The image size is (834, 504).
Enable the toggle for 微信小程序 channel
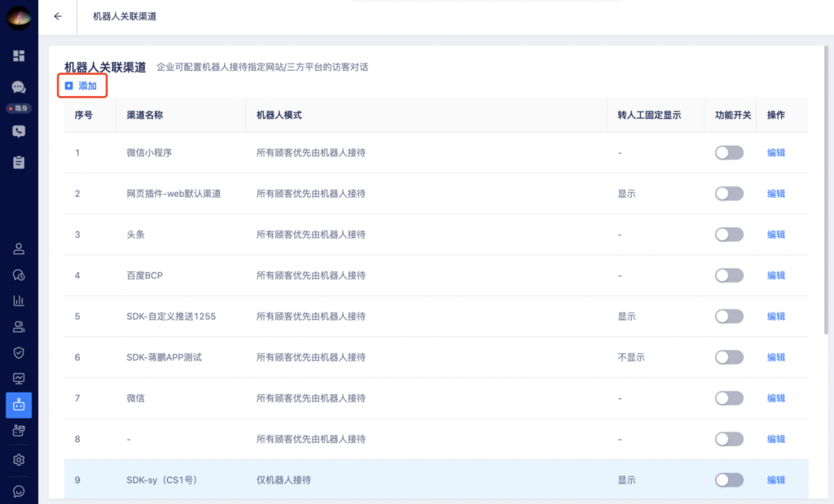click(729, 152)
